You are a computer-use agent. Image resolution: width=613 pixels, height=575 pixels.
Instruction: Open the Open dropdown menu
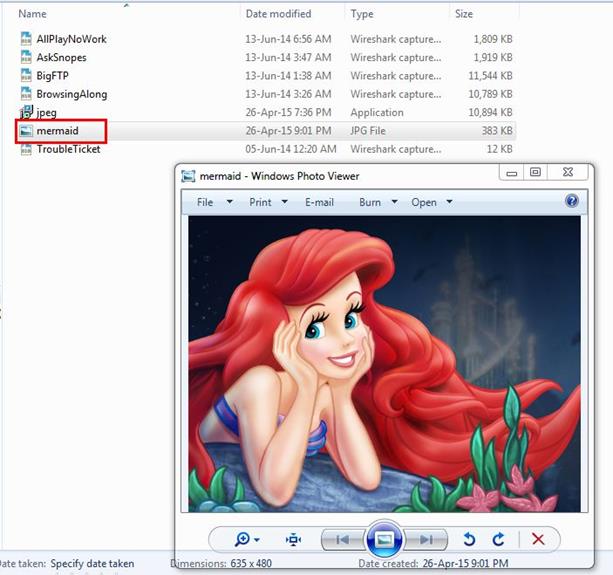click(x=431, y=202)
